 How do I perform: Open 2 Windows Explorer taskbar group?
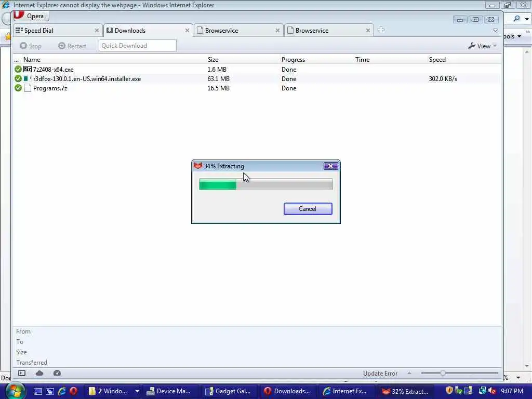pos(109,391)
